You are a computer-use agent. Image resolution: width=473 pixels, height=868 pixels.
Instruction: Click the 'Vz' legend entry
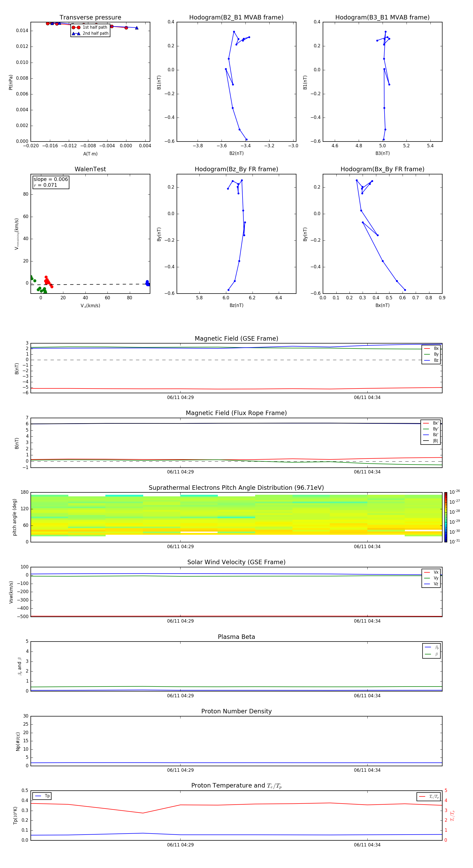431,584
